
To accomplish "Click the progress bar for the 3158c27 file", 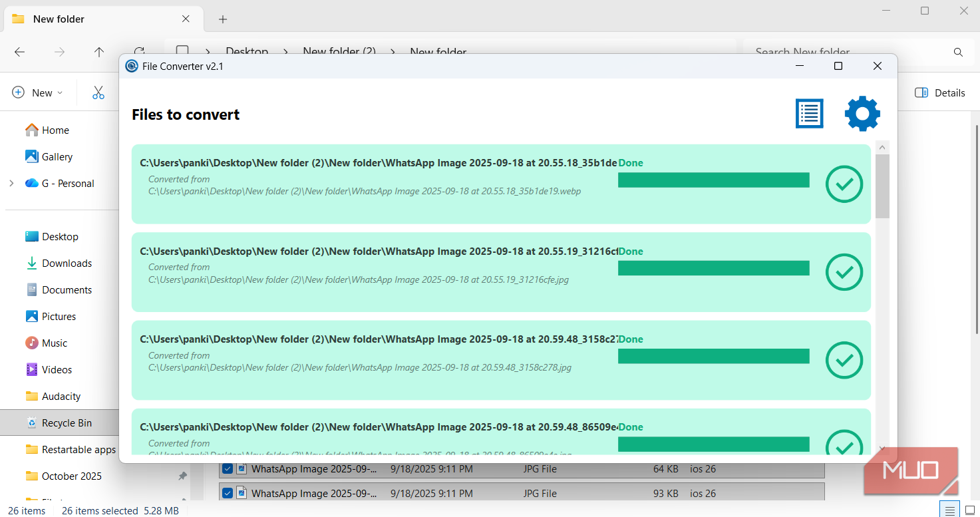I will pos(714,356).
